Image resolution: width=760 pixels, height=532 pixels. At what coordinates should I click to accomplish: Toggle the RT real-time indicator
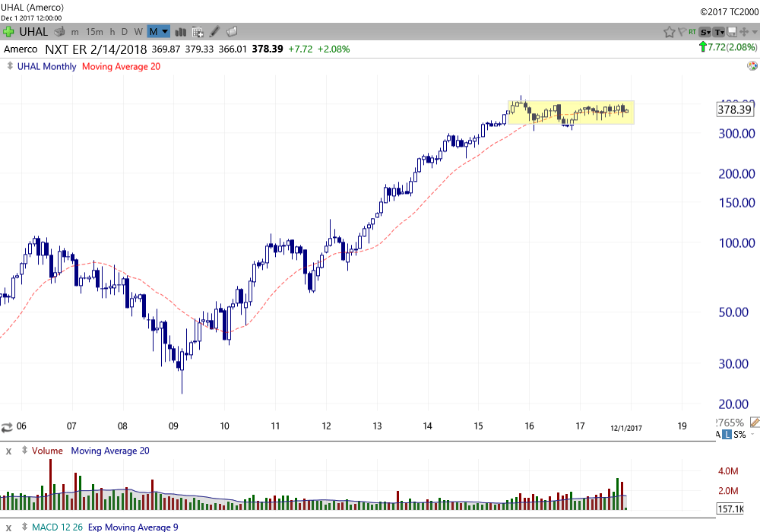tap(692, 31)
